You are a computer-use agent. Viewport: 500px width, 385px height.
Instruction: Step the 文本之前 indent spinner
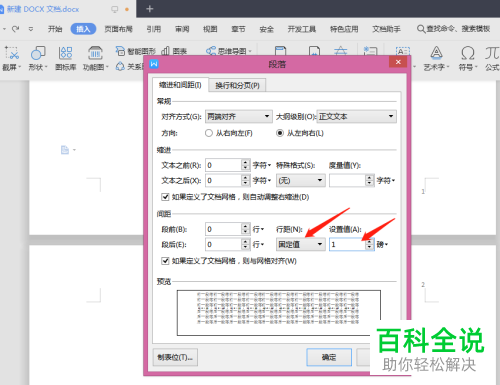coord(245,165)
